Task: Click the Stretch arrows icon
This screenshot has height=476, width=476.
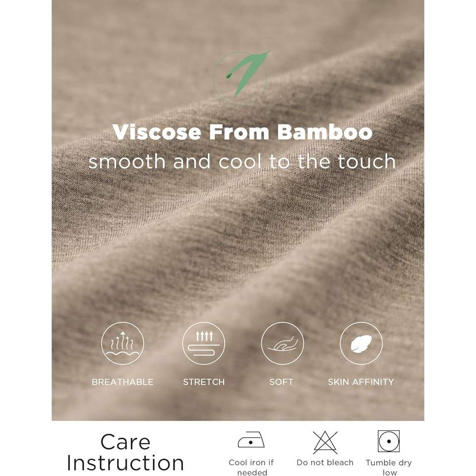Action: [204, 343]
